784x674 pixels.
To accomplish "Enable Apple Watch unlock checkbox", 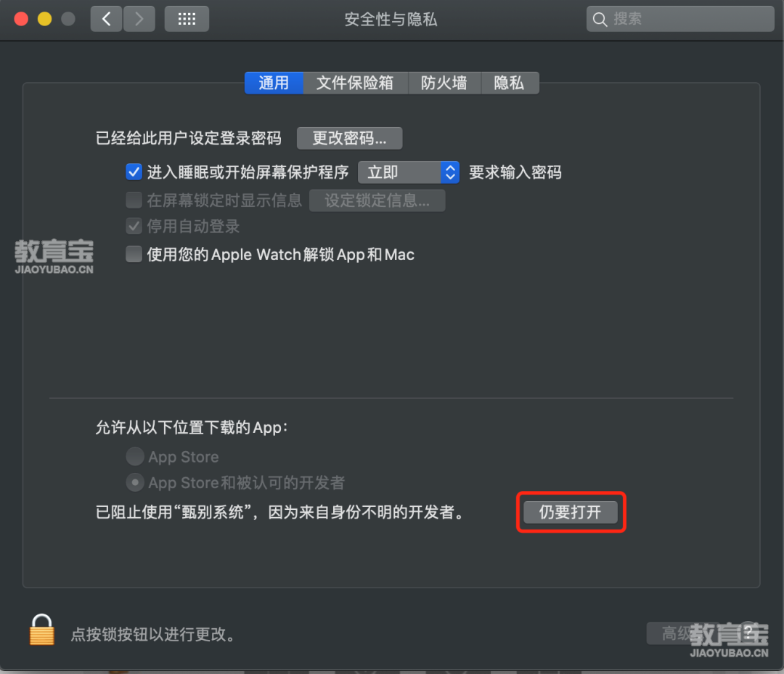I will tap(134, 254).
